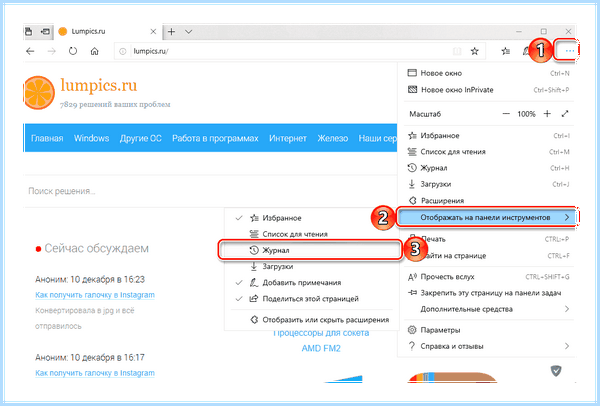Viewport: 600px width, 406px height.
Task: Click the Поиск решения search field
Action: pyautogui.click(x=210, y=191)
